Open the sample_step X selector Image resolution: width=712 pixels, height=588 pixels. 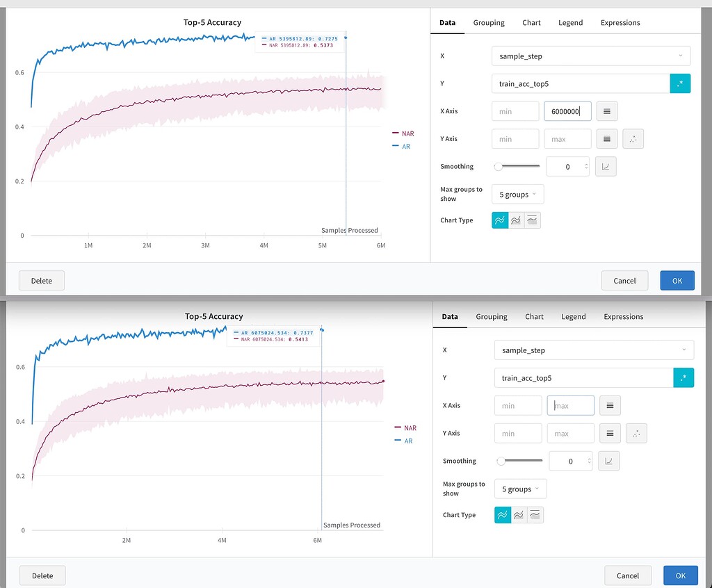point(590,55)
